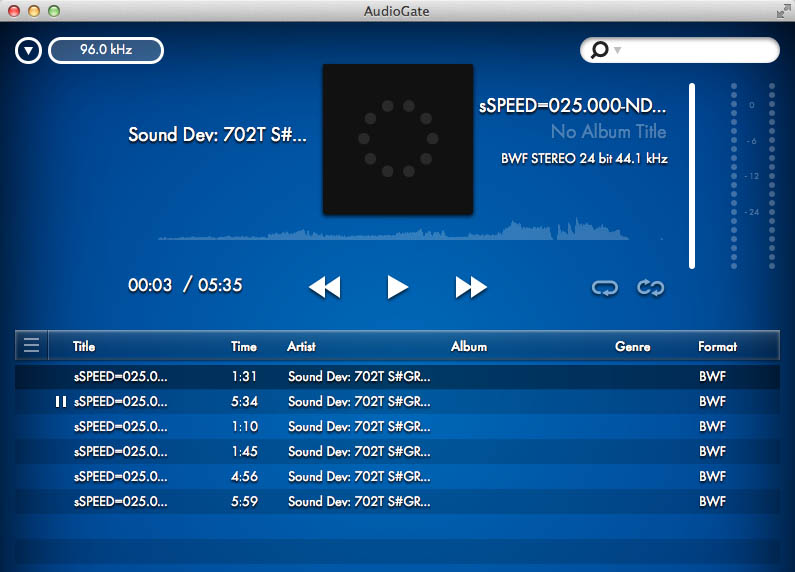This screenshot has height=572, width=795.
Task: Toggle single track repeat icon
Action: click(x=604, y=288)
